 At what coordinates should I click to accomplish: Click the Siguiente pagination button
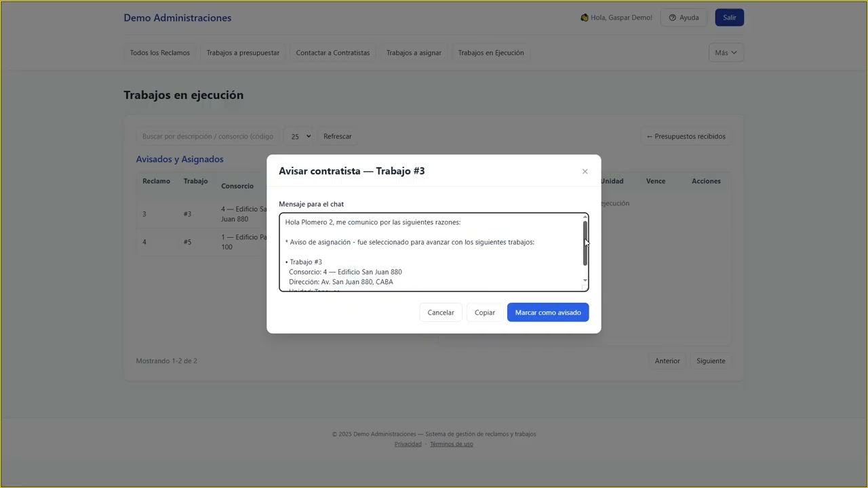[711, 361]
